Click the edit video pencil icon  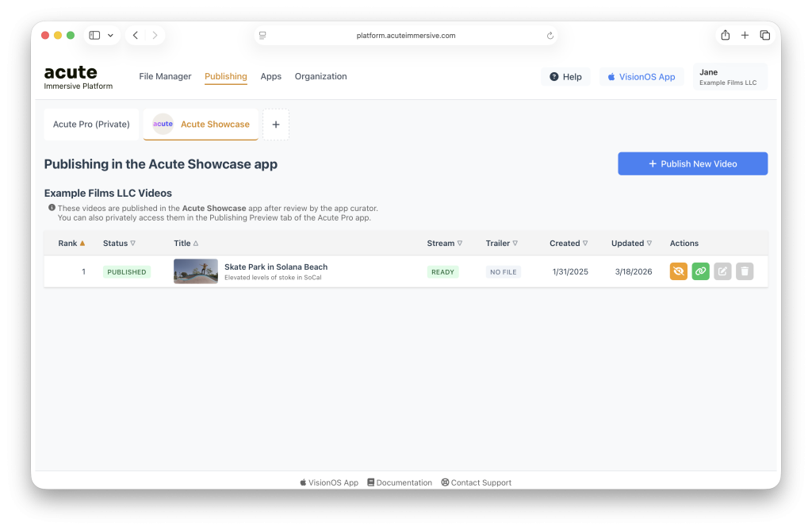[x=722, y=271]
